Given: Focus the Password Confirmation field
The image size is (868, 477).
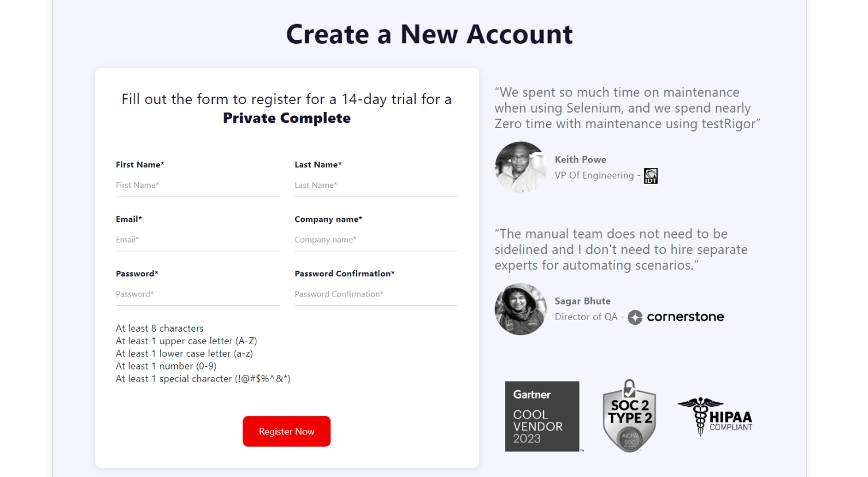Looking at the screenshot, I should coord(376,294).
